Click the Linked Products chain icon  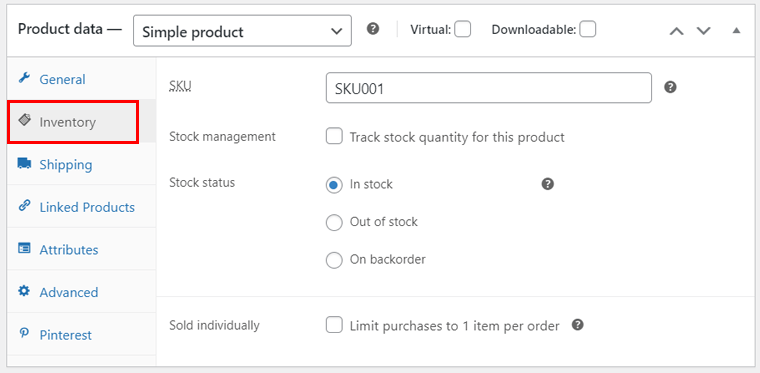tap(24, 206)
